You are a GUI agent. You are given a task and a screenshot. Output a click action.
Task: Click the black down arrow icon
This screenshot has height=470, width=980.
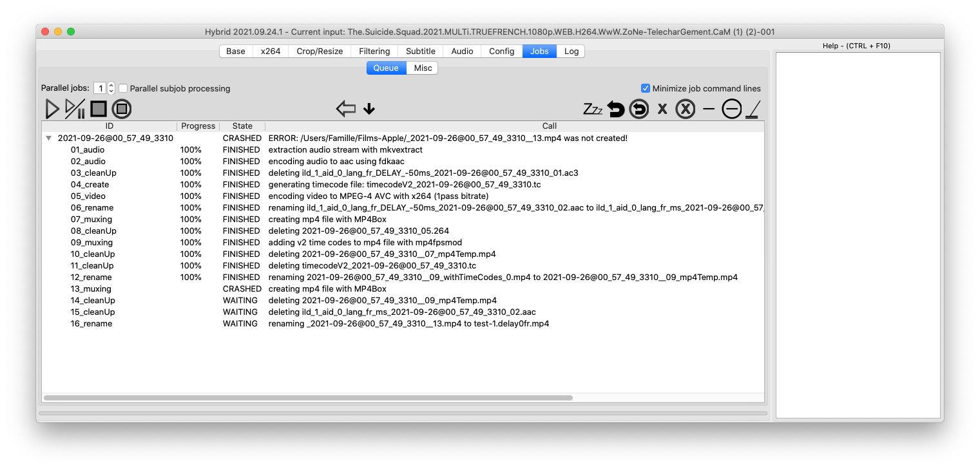pos(369,109)
